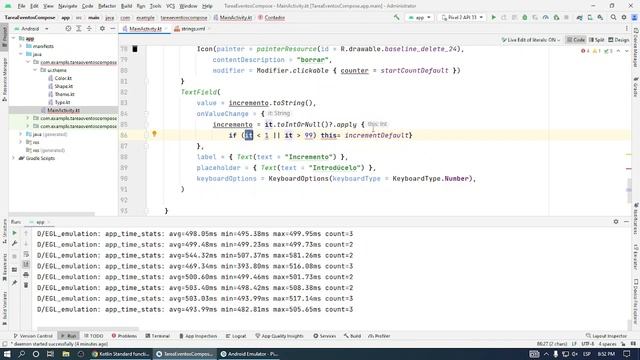
Task: Click the yellow lightbulb intention icon
Action: click(x=154, y=134)
